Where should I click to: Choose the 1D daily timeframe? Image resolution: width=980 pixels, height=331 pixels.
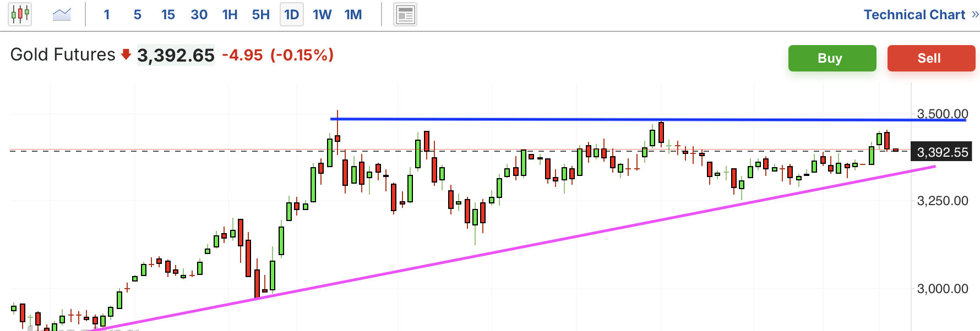pos(292,15)
